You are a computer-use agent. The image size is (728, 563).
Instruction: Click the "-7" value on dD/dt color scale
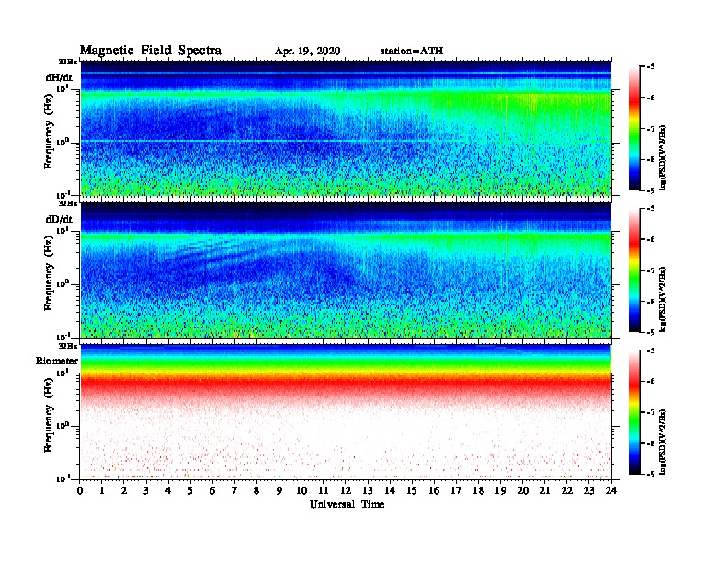click(650, 270)
